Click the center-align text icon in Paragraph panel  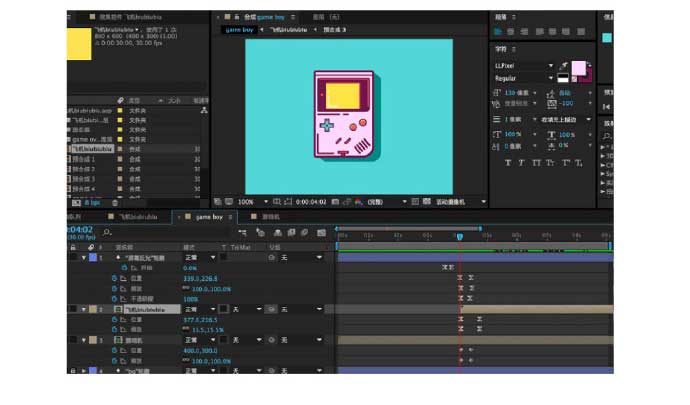point(510,32)
